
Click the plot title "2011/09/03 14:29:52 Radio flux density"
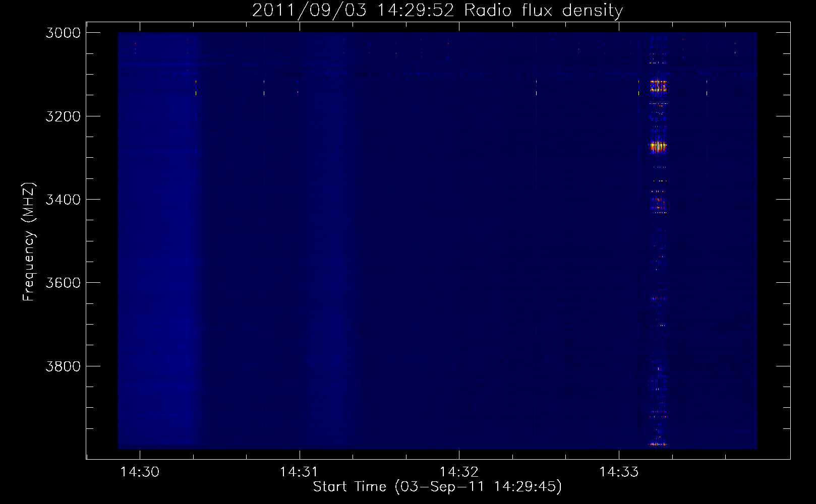(437, 11)
